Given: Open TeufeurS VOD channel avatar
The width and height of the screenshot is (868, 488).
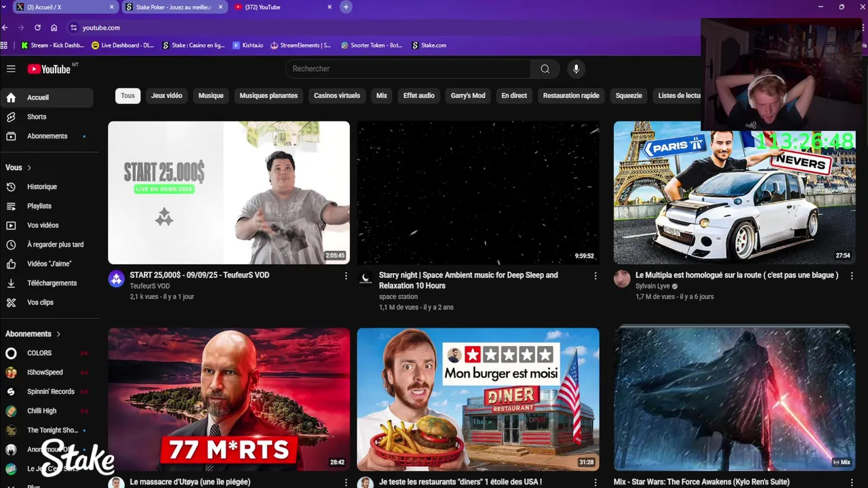Looking at the screenshot, I should pos(117,279).
